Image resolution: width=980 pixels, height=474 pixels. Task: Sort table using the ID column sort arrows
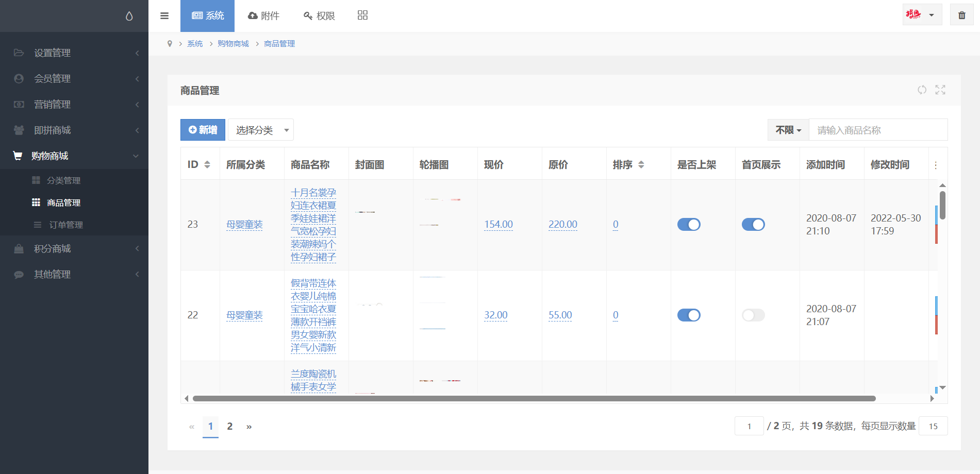click(x=207, y=165)
